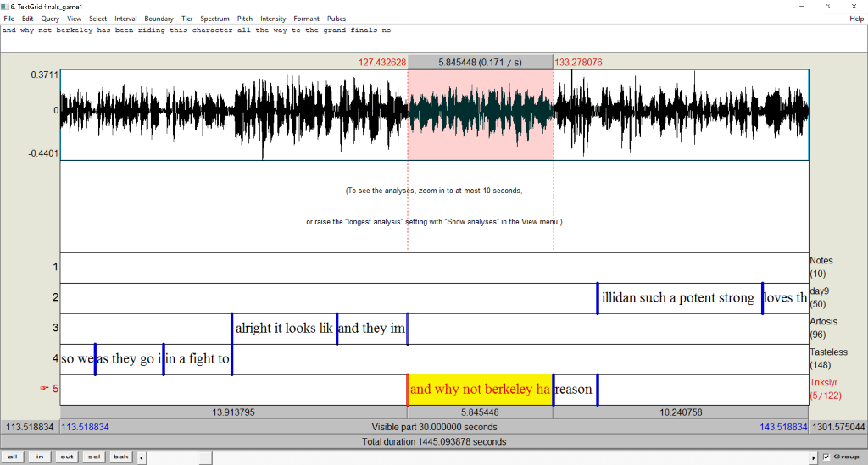Select interval 'as they go i'
Viewport: 868px width, 465px height.
[x=129, y=359]
